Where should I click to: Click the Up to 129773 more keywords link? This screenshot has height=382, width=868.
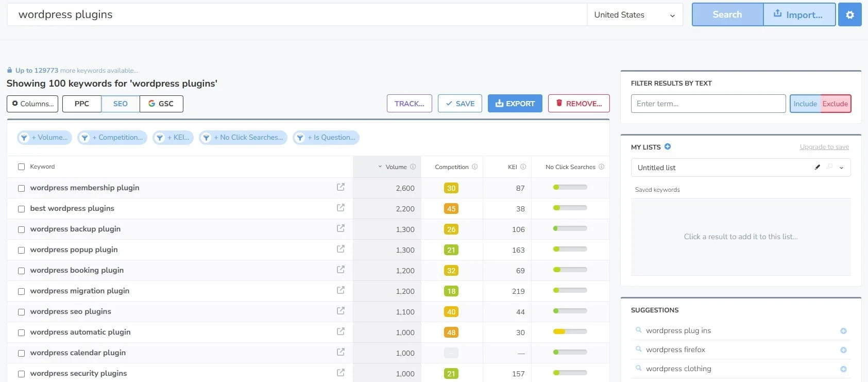76,70
